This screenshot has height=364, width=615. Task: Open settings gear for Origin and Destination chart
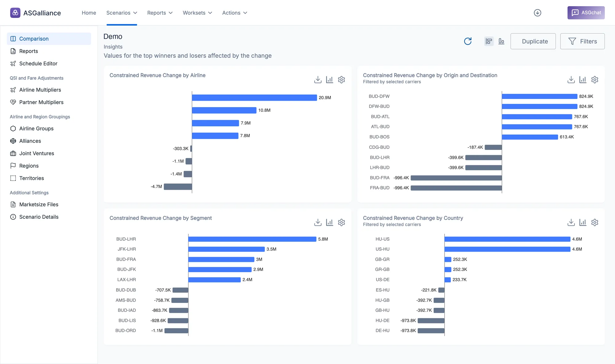coord(595,80)
